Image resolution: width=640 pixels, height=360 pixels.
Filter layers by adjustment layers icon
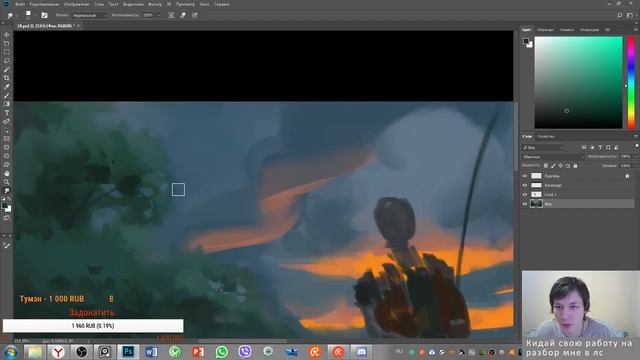[592, 147]
